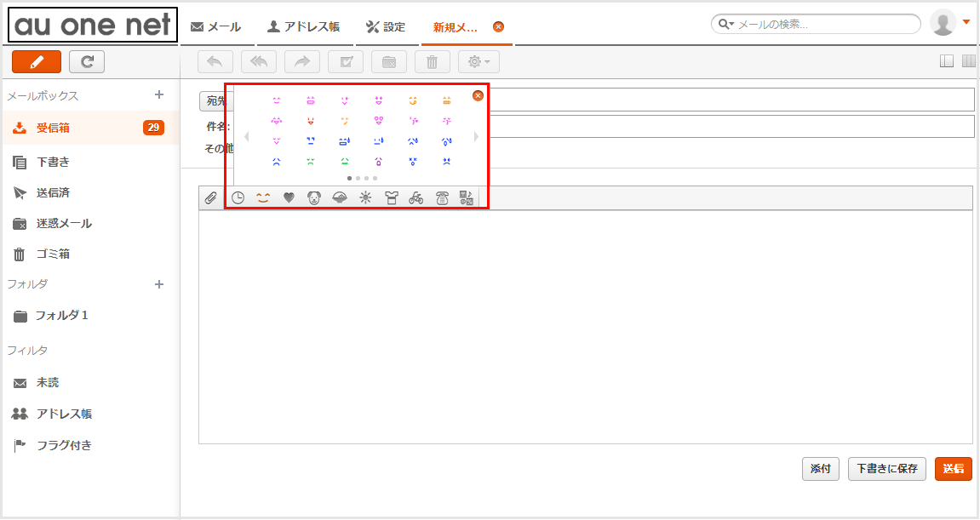Click the au one net logo
Viewport: 980px width, 520px height.
coord(93,25)
